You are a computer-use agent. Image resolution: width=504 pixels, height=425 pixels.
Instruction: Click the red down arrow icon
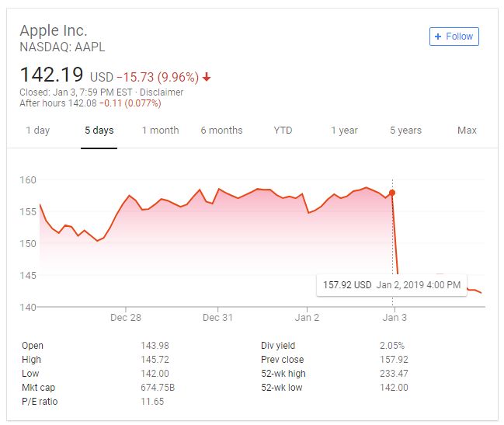point(207,77)
